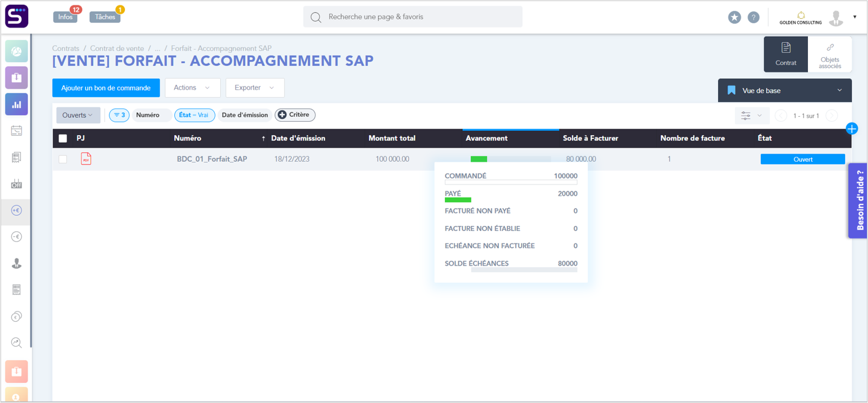
Task: Click the purple S application logo
Action: tap(17, 16)
